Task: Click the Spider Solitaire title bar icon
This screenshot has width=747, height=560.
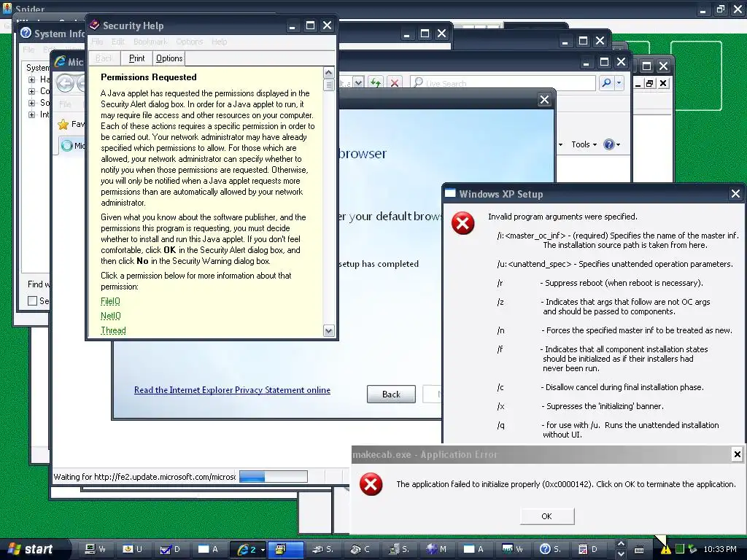Action: coord(7,7)
